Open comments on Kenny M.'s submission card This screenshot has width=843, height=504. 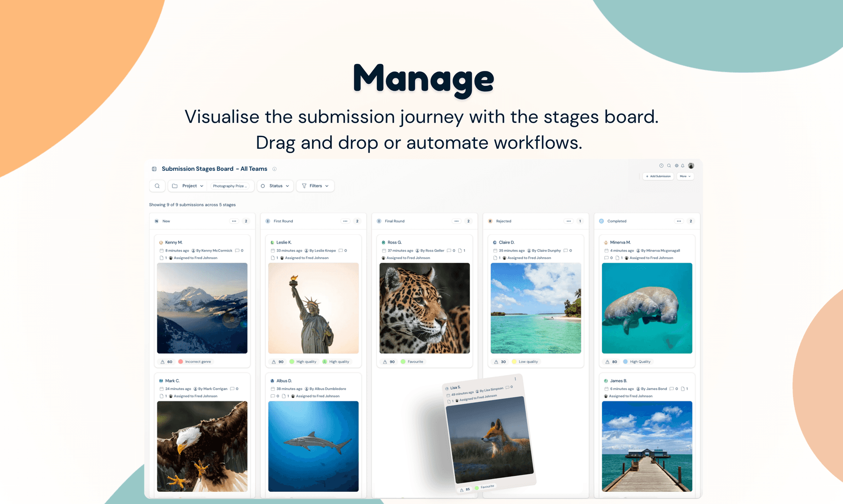236,250
